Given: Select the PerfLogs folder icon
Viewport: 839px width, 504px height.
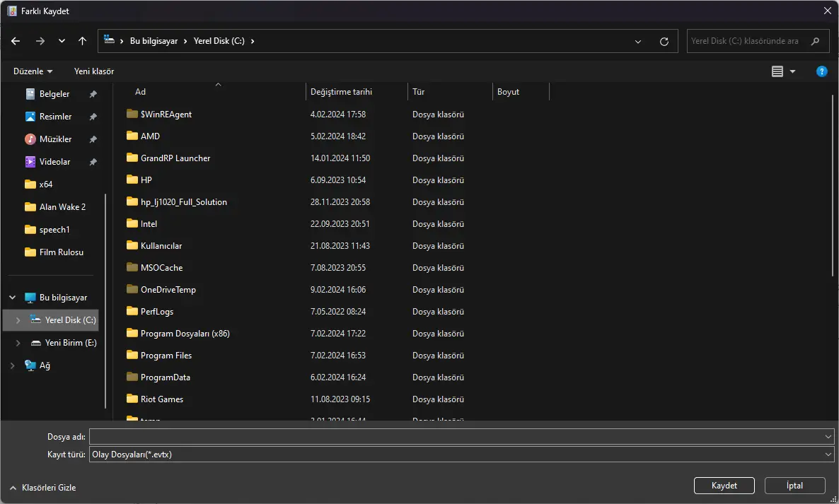Looking at the screenshot, I should coord(132,311).
